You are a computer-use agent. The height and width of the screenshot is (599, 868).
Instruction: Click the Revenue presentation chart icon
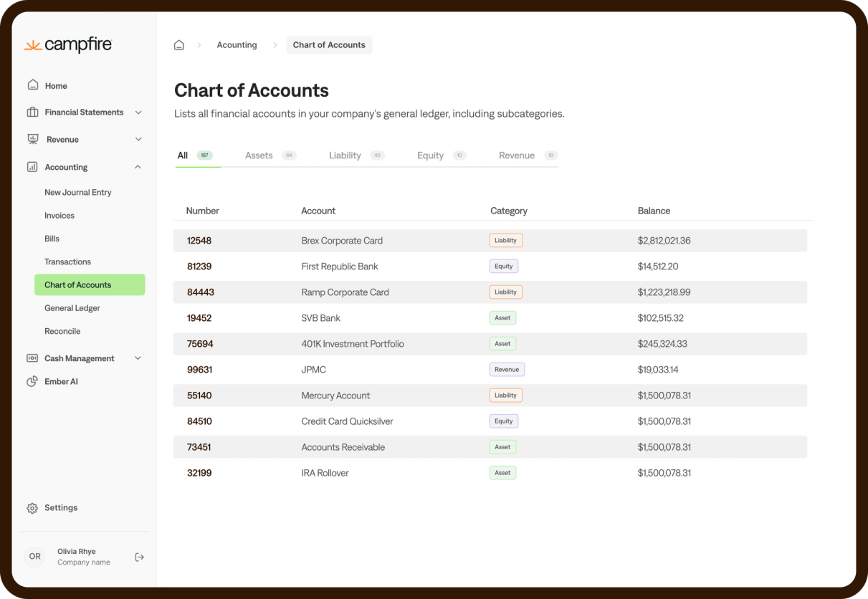[33, 139]
